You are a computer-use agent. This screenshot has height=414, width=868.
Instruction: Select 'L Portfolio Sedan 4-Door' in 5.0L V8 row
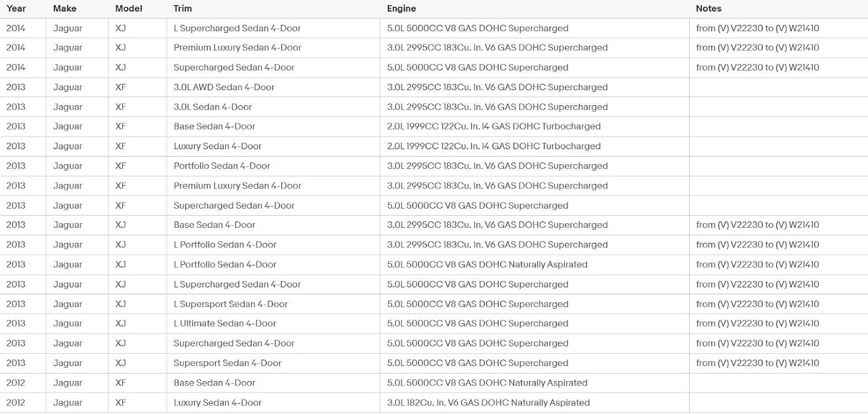coord(225,264)
